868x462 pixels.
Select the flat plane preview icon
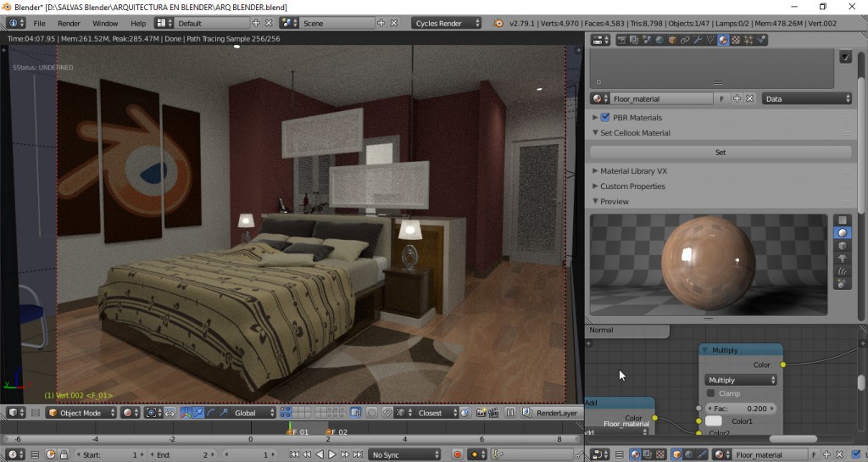[843, 220]
